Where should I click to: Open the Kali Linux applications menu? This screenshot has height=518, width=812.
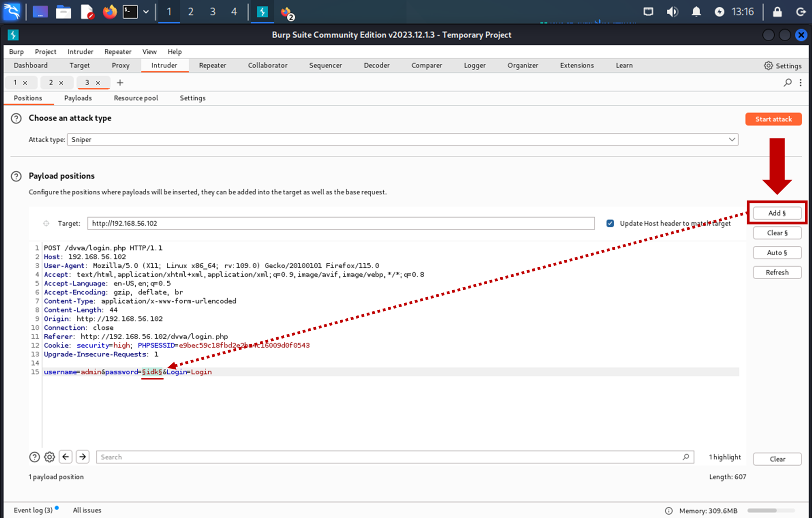coord(12,11)
